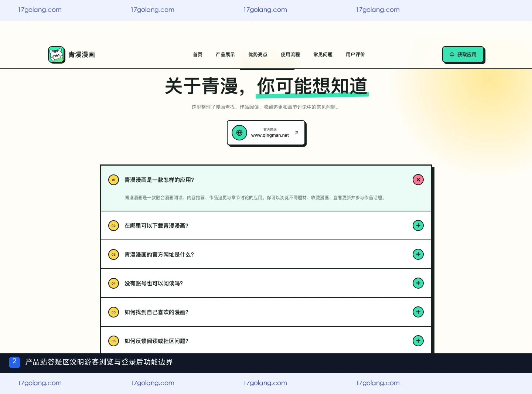Click the answer paragraph under question 01
This screenshot has width=532, height=394.
tap(256, 198)
